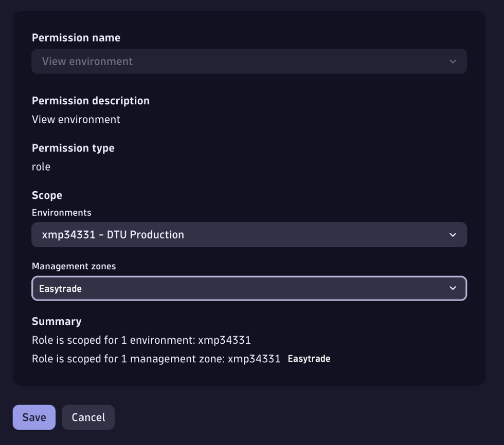
Task: Click the Save button
Action: click(34, 417)
